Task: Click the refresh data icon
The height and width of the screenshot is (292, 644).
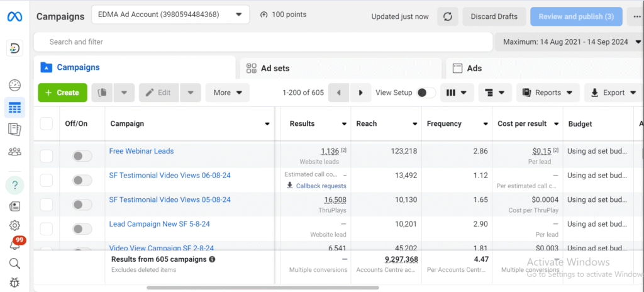Action: coord(448,16)
